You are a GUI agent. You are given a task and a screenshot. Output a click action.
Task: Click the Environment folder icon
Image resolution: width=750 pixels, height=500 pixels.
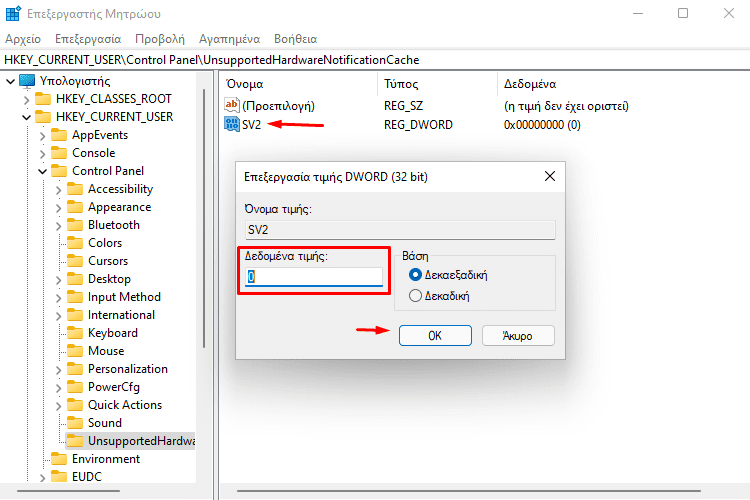(59, 459)
